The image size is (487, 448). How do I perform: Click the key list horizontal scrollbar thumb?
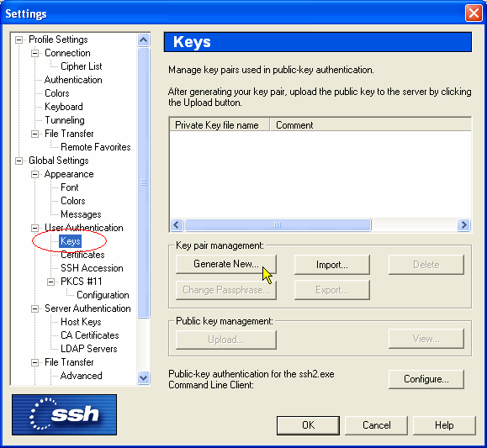[278, 224]
